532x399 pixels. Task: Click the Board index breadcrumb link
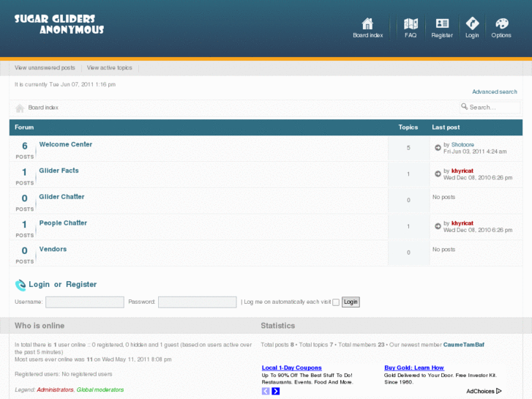point(43,108)
